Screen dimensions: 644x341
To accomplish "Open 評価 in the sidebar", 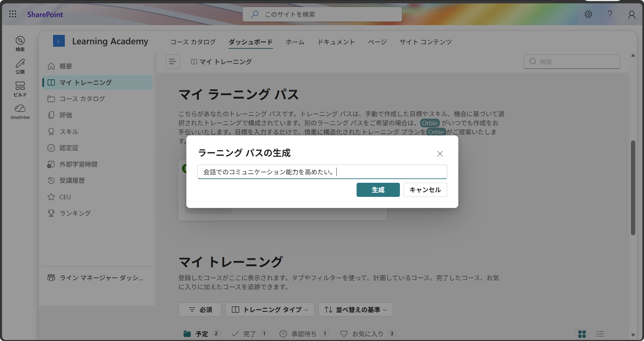I will click(x=97, y=115).
